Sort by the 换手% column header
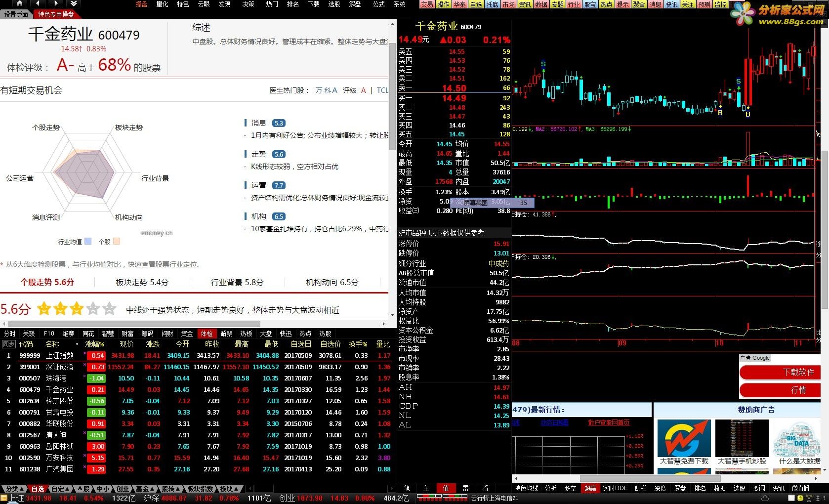This screenshot has width=829, height=504. point(358,344)
